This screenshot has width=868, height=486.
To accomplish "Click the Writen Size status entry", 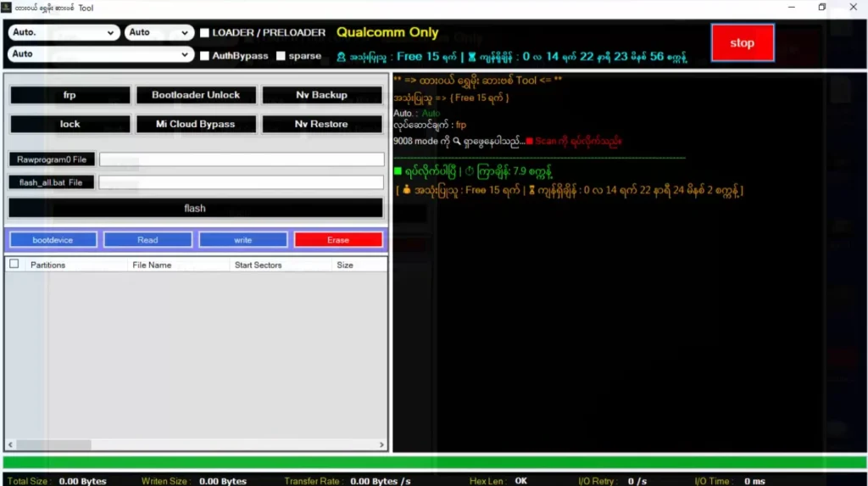I will [194, 481].
